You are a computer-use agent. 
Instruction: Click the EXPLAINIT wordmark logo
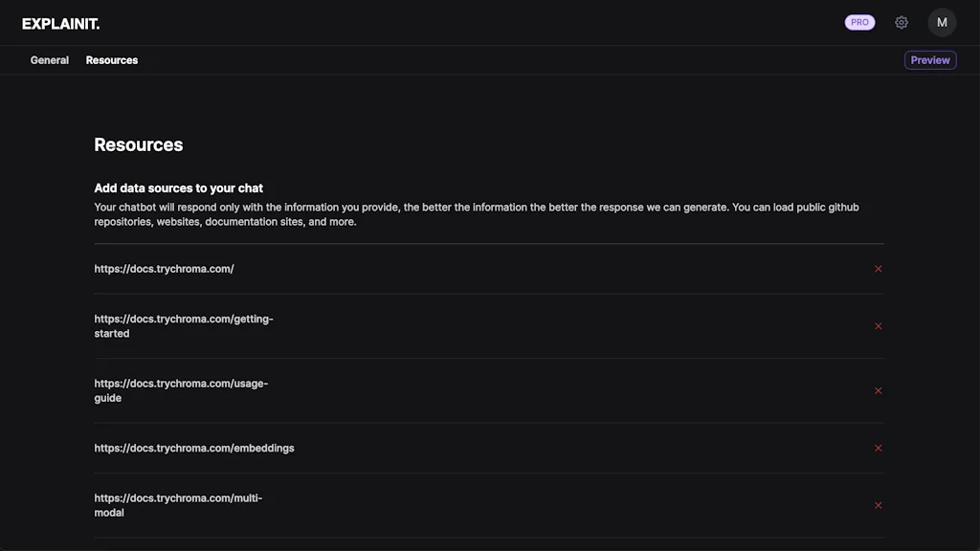pyautogui.click(x=62, y=23)
